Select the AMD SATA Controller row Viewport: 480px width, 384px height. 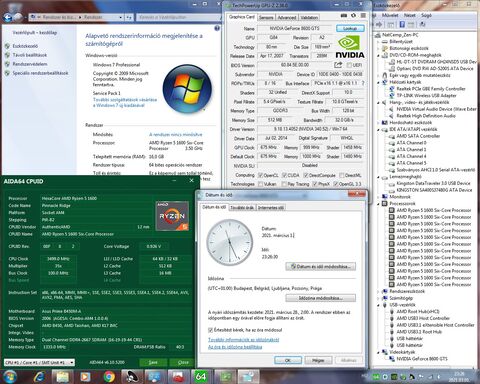[x=418, y=136]
